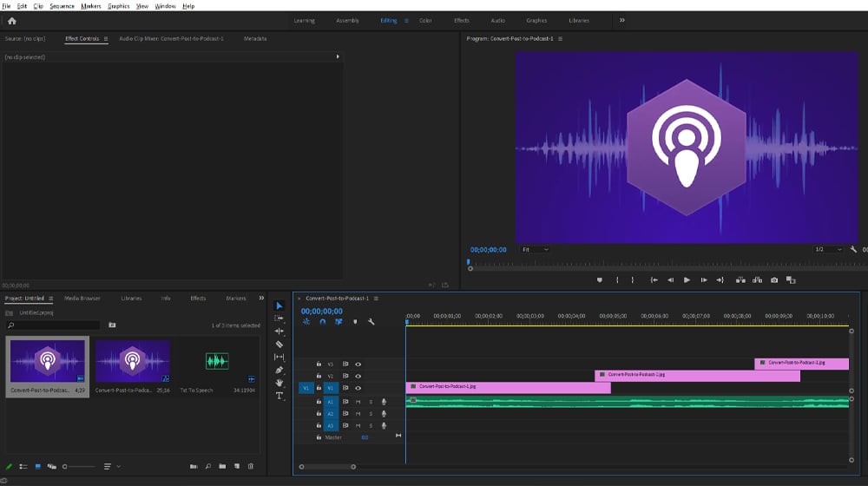Viewport: 868px width, 486px height.
Task: Select the Hand tool
Action: click(279, 383)
